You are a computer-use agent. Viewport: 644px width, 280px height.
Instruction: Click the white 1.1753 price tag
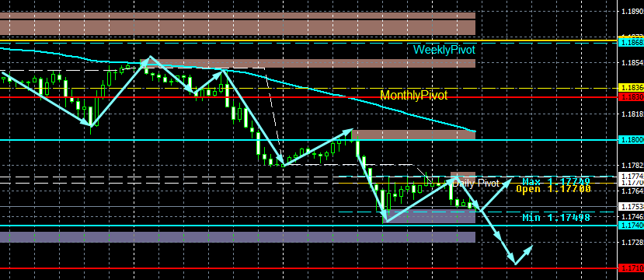point(631,206)
